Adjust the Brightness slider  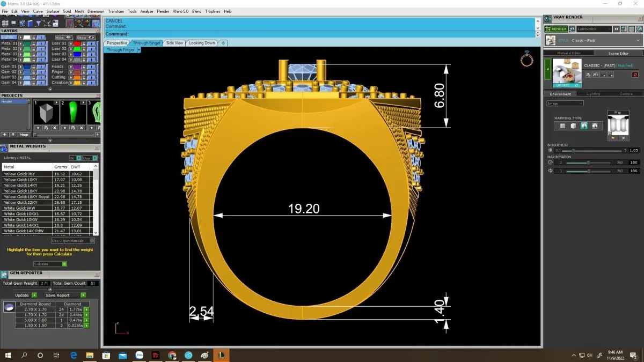(592, 151)
